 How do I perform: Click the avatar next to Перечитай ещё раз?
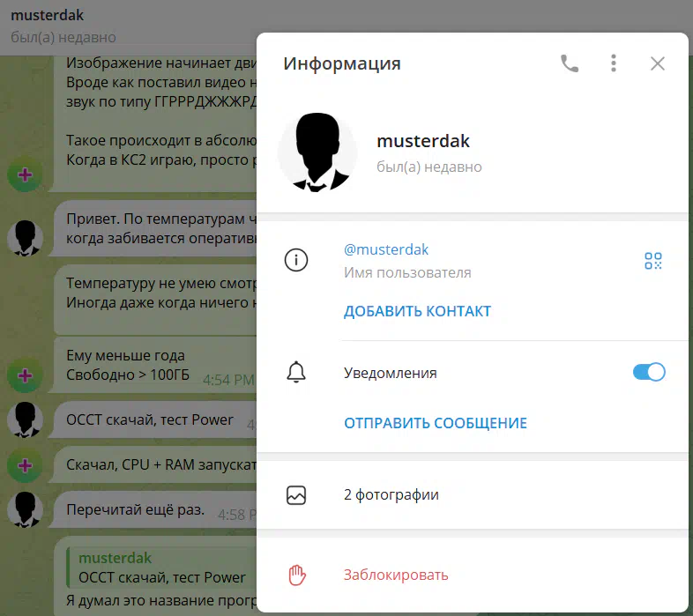25,509
